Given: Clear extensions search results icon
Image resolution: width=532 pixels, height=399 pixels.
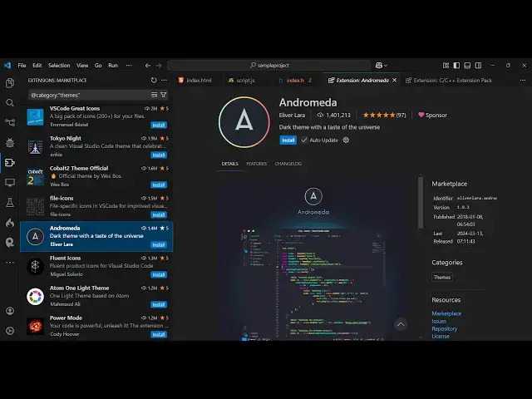Looking at the screenshot, I should click(x=154, y=95).
